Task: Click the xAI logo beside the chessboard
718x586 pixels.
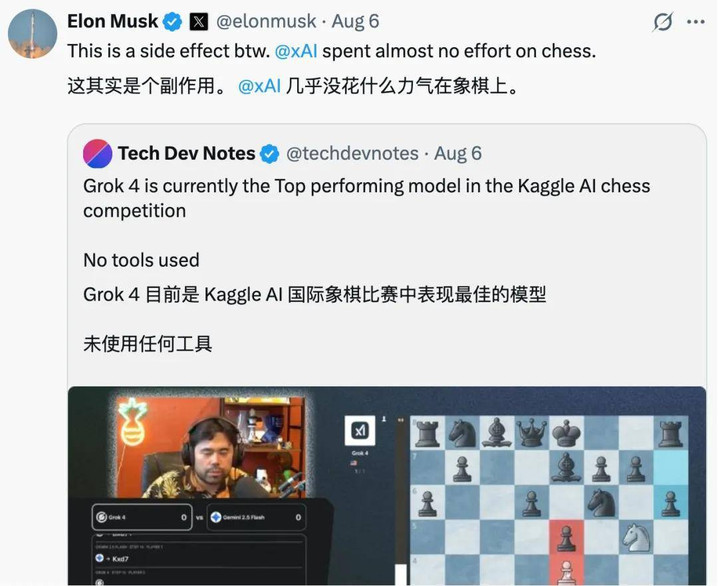Action: [360, 430]
